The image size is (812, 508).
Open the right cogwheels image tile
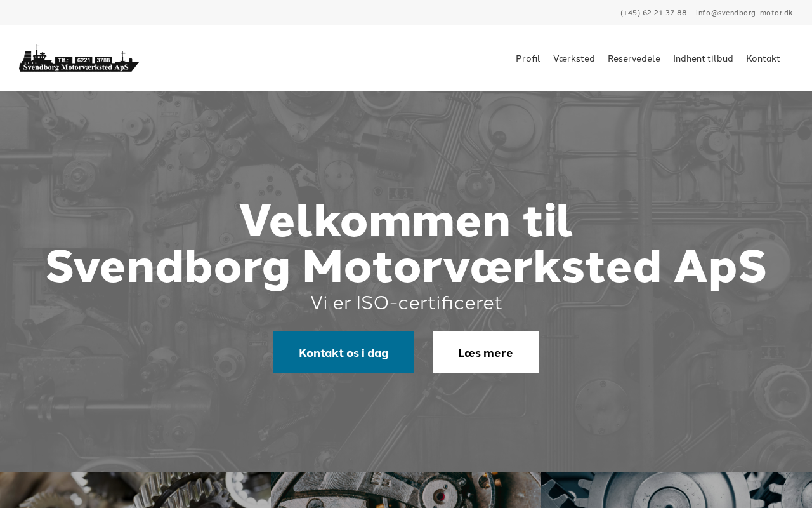click(676, 490)
